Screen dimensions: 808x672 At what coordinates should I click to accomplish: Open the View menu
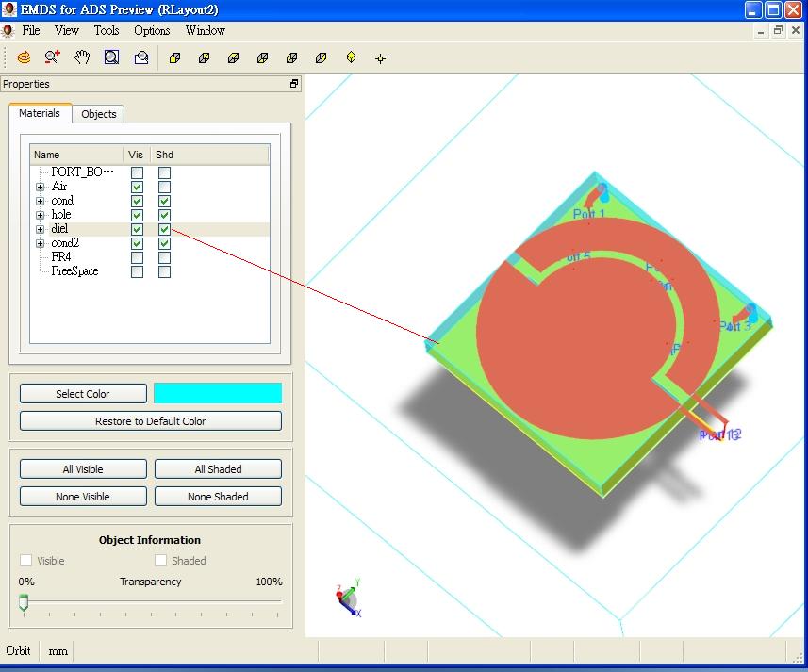(67, 30)
